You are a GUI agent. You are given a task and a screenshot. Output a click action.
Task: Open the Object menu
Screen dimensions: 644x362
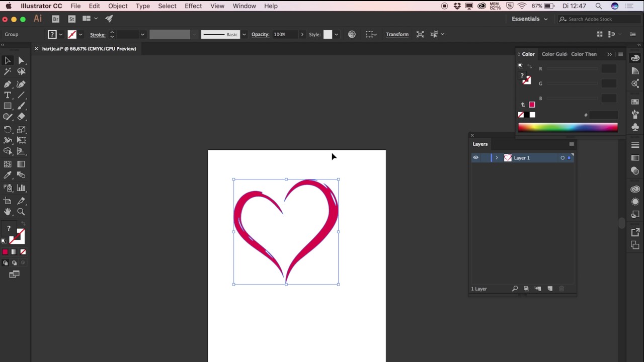(118, 6)
